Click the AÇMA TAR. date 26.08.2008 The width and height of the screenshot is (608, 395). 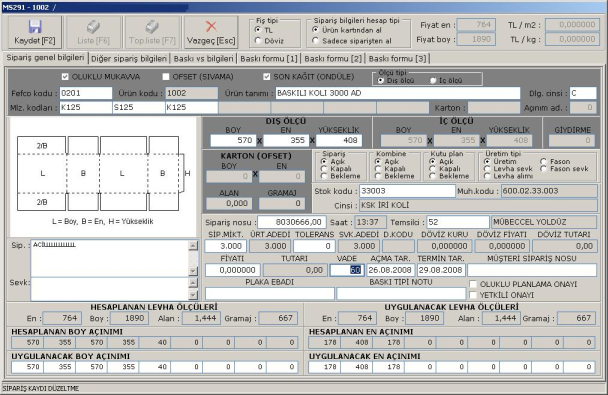(390, 270)
